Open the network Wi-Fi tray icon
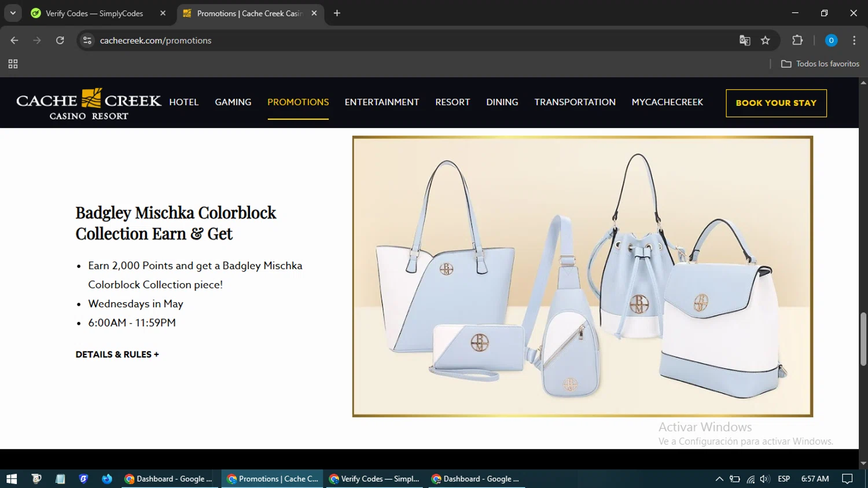Image resolution: width=868 pixels, height=488 pixels. [751, 479]
